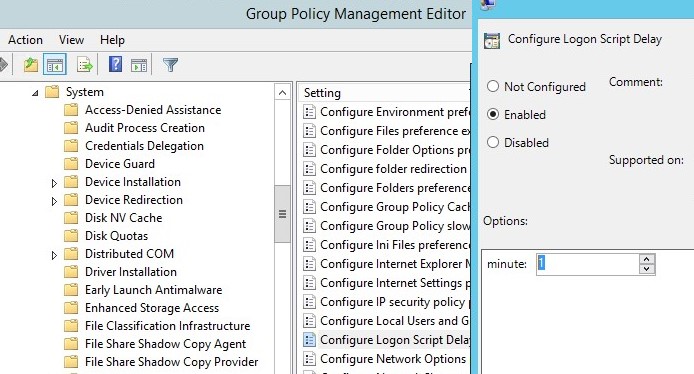Select Configure Internet Settings row

click(x=386, y=283)
